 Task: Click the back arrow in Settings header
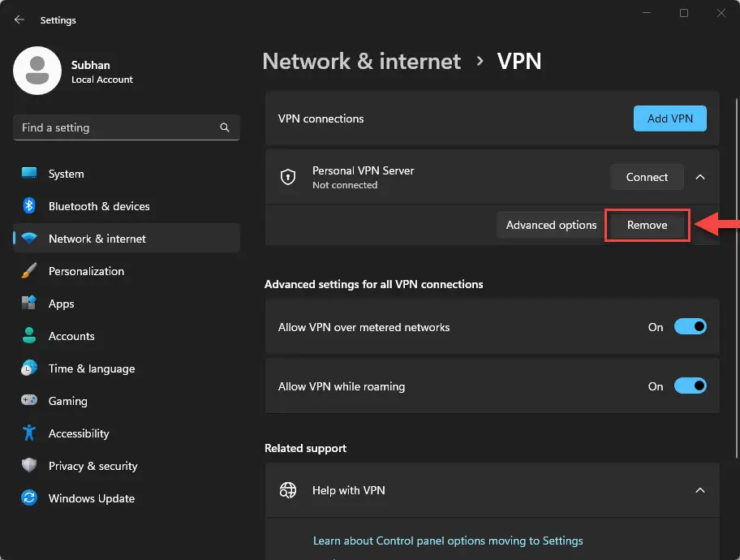[x=19, y=19]
